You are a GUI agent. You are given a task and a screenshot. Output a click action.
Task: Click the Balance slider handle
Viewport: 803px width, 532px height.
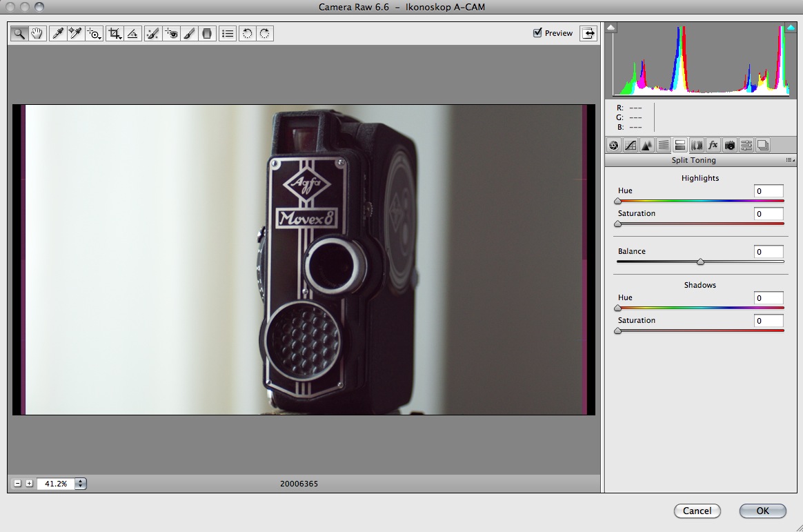(x=700, y=262)
